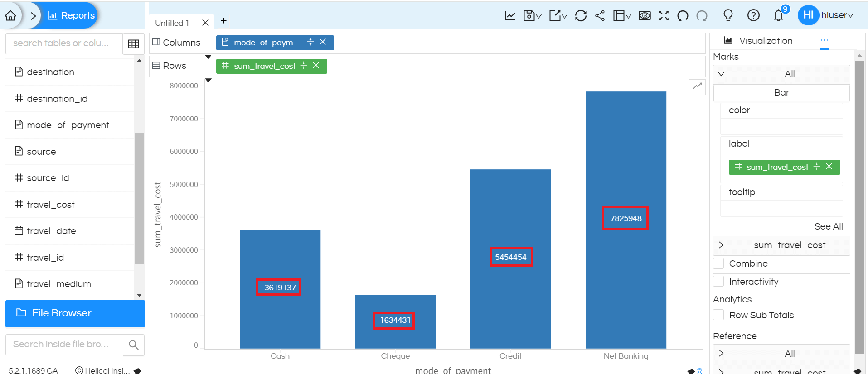Image resolution: width=868 pixels, height=374 pixels.
Task: Open options of sum_travel_cost Rows pill
Action: [x=304, y=66]
